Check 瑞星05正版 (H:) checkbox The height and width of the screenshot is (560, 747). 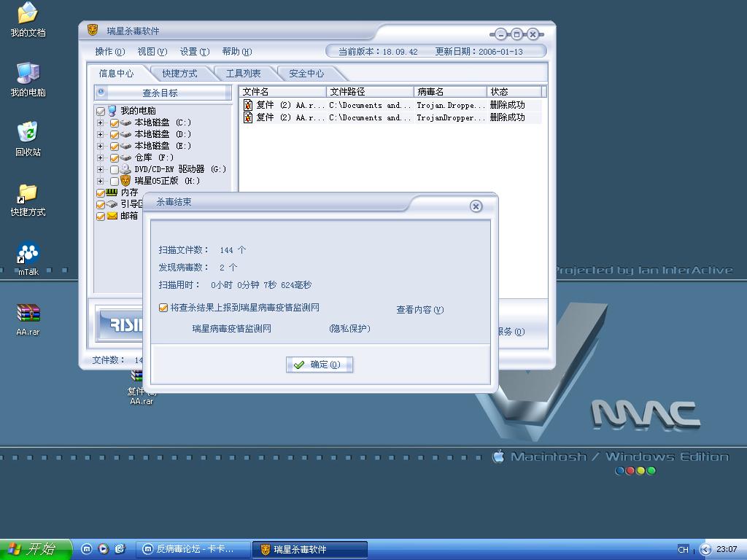tap(115, 181)
